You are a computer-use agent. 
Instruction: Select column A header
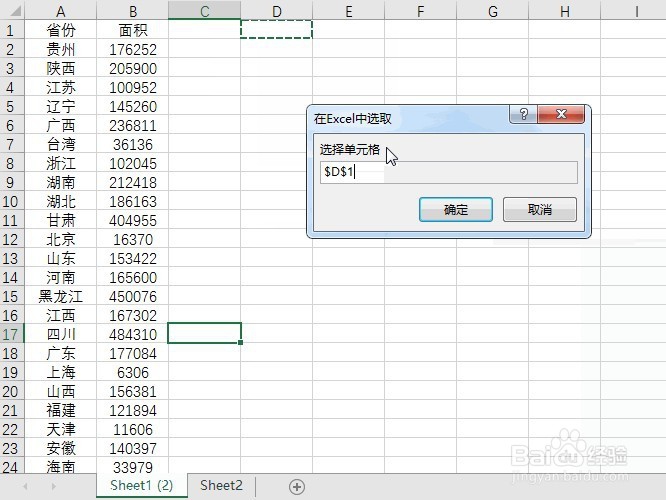click(x=61, y=11)
